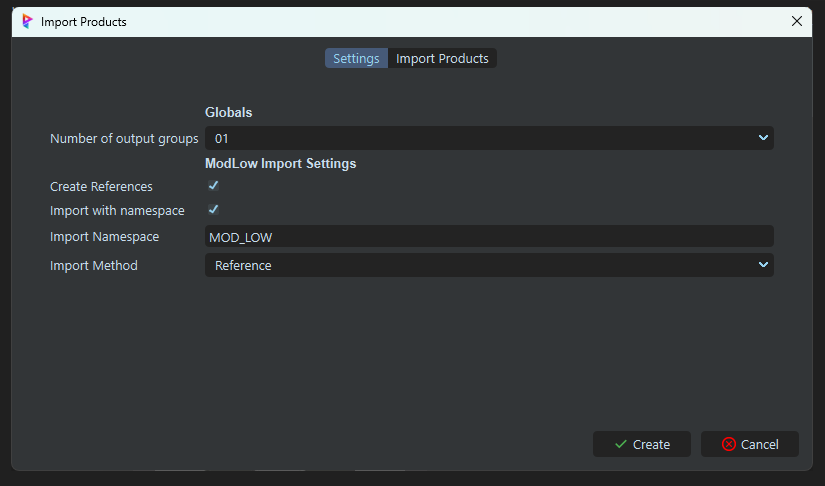This screenshot has height=486, width=825.
Task: Click the chevron arrow of the output groups field
Action: [763, 138]
